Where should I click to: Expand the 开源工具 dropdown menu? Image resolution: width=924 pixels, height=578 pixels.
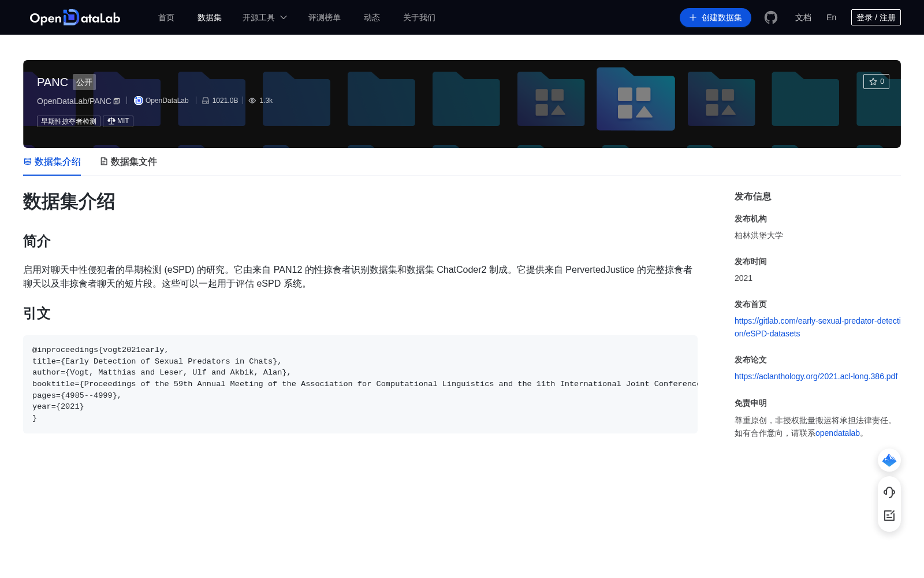pos(264,17)
